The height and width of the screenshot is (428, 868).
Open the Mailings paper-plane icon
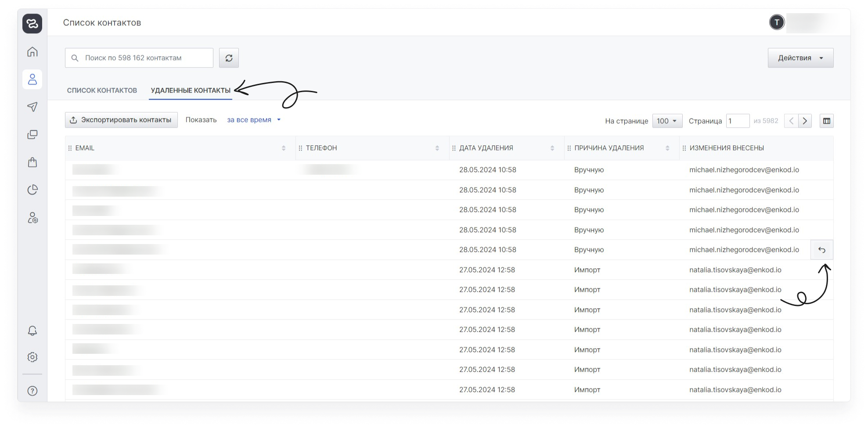point(32,107)
